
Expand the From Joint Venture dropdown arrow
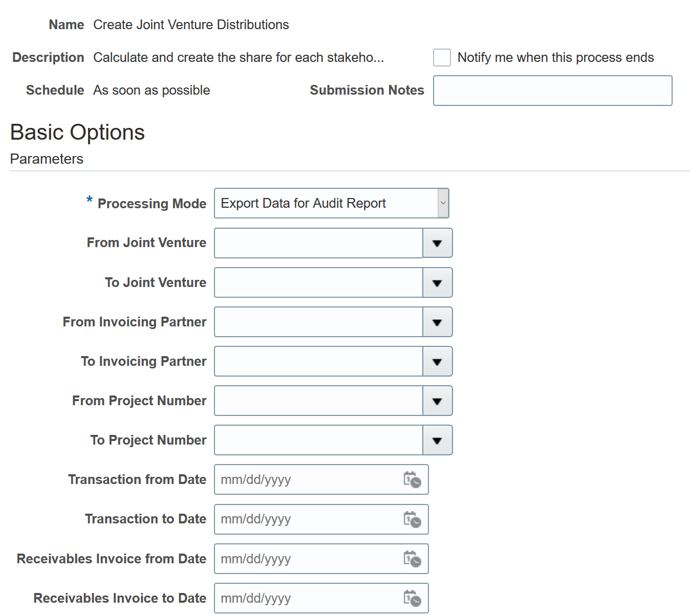point(437,244)
